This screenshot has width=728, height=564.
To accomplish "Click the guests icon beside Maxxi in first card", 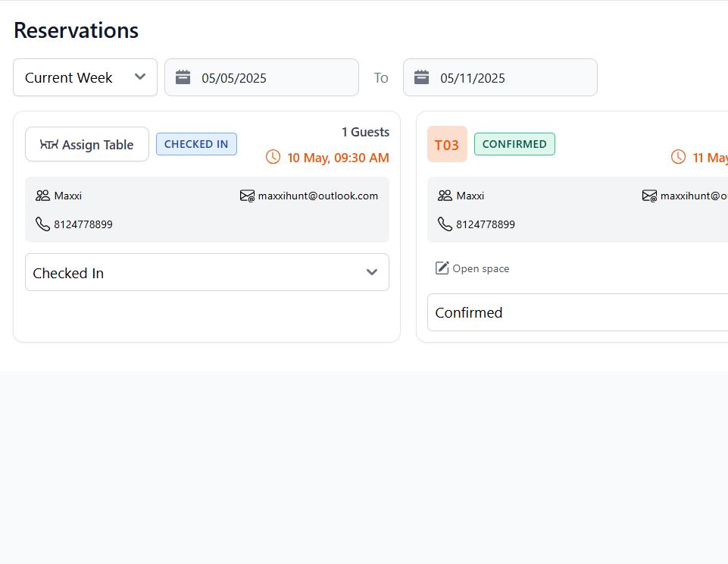I will coord(42,196).
